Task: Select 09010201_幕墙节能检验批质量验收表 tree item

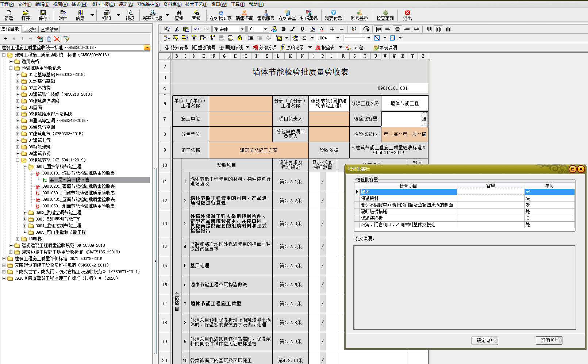Action: pos(78,186)
